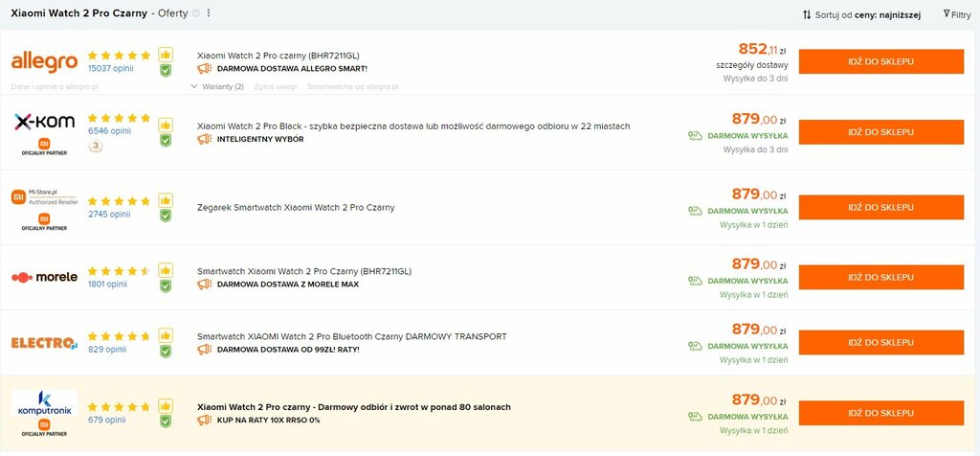Open the 679 opinii reviews link
980x456 pixels.
(107, 419)
